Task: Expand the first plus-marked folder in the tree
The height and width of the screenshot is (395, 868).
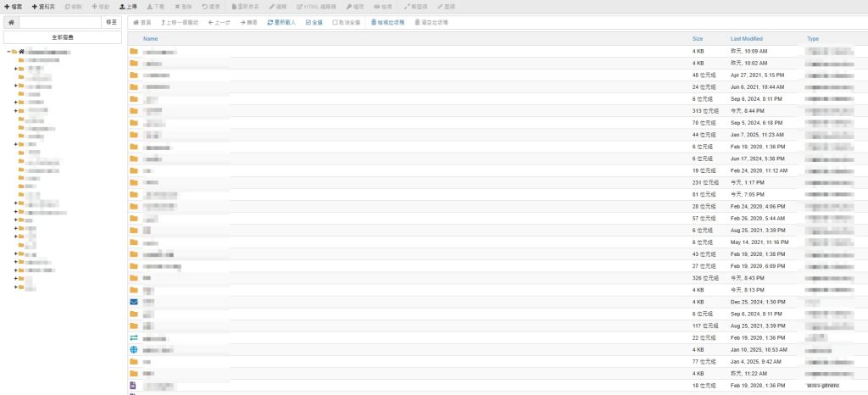Action: tap(15, 69)
